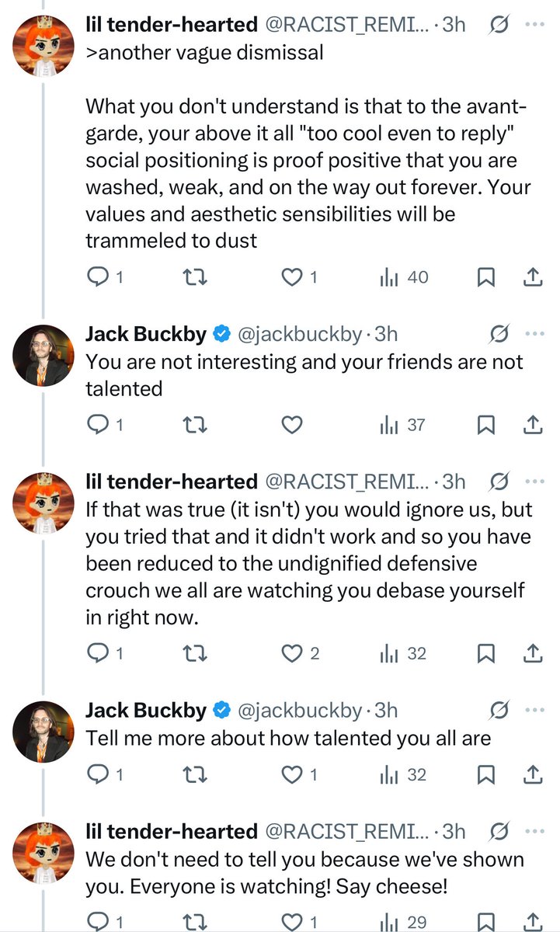The height and width of the screenshot is (932, 560).
Task: Like the "If that was true" tweet
Action: point(291,654)
